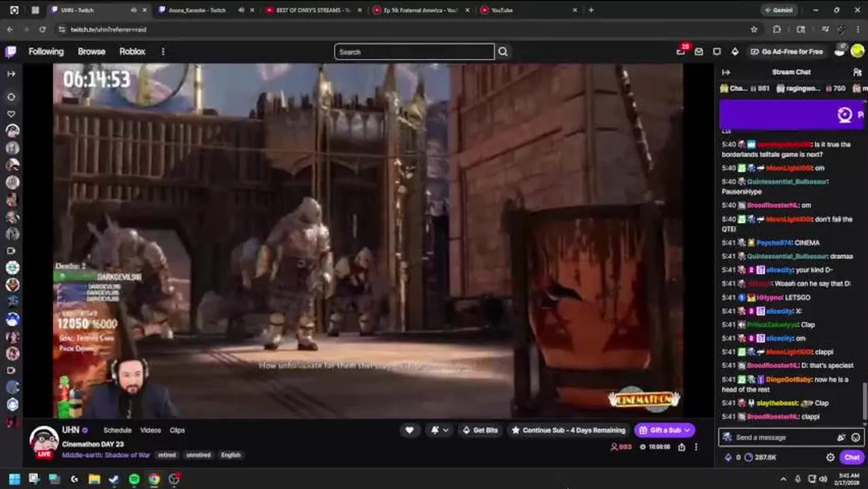Open the Get Bits diamond icon in top bar
Image resolution: width=868 pixels, height=489 pixels.
click(x=735, y=52)
